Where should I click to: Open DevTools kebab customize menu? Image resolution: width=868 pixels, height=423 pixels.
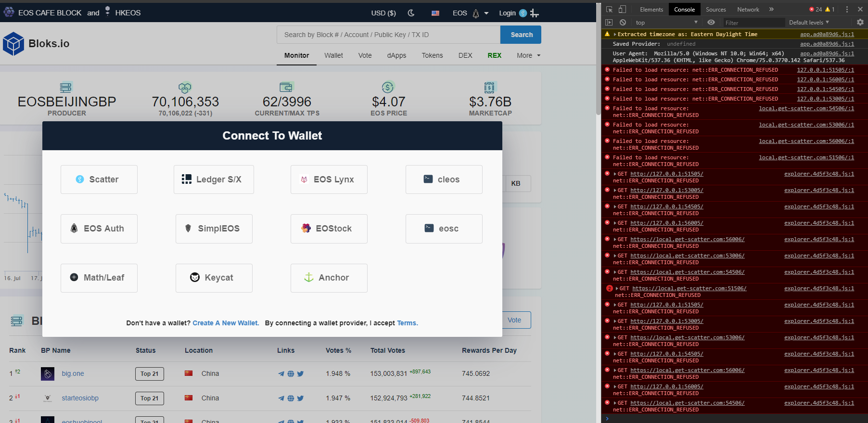pyautogui.click(x=847, y=9)
